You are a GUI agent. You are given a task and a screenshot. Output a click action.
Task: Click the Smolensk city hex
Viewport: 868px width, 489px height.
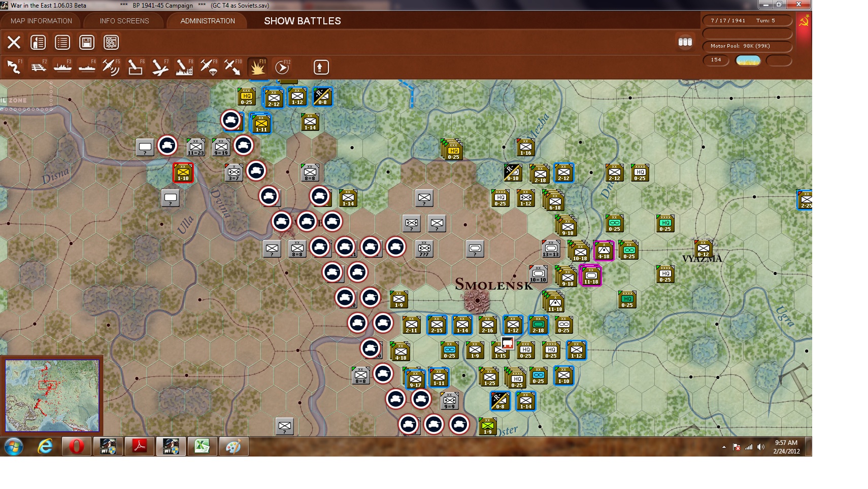(x=477, y=300)
